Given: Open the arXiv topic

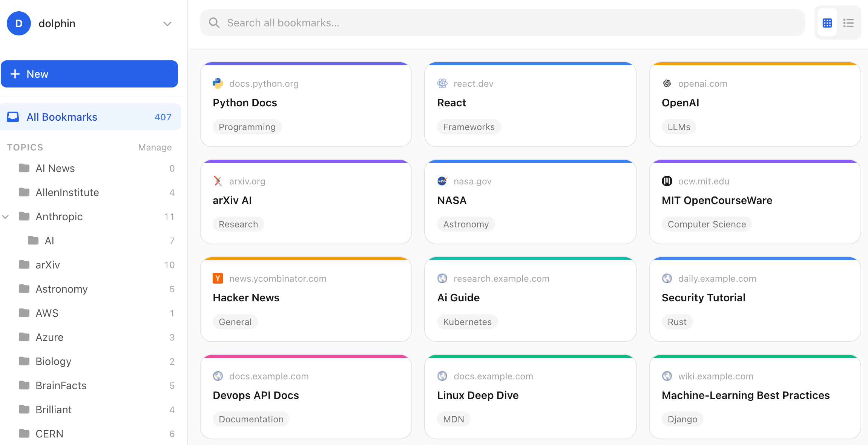Looking at the screenshot, I should (x=90, y=265).
